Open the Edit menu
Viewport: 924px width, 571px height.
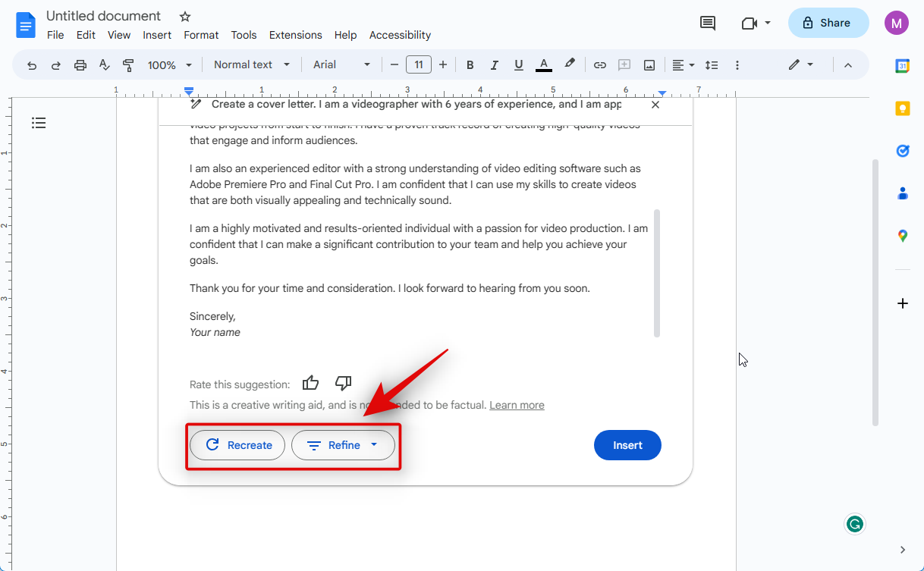(x=86, y=35)
